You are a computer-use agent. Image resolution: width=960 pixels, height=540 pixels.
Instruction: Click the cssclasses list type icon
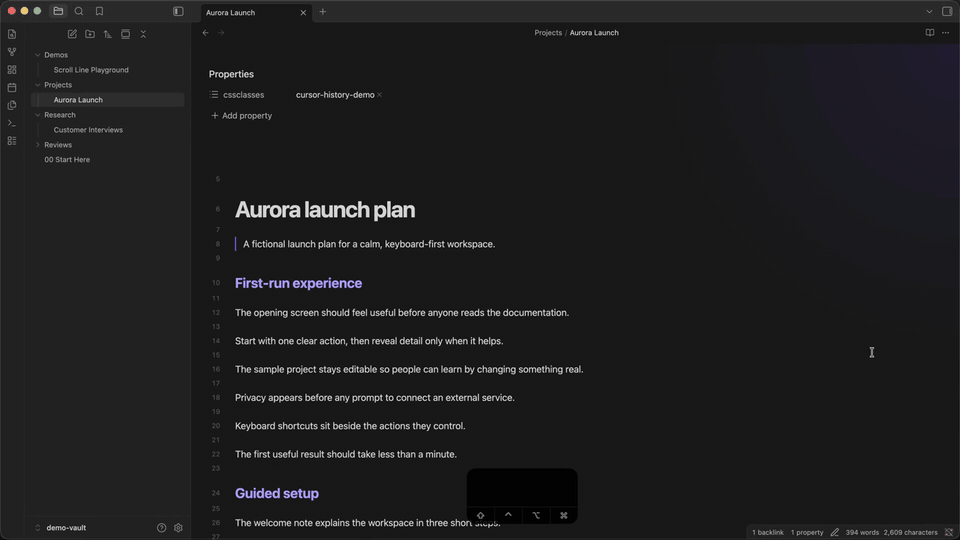tap(214, 95)
